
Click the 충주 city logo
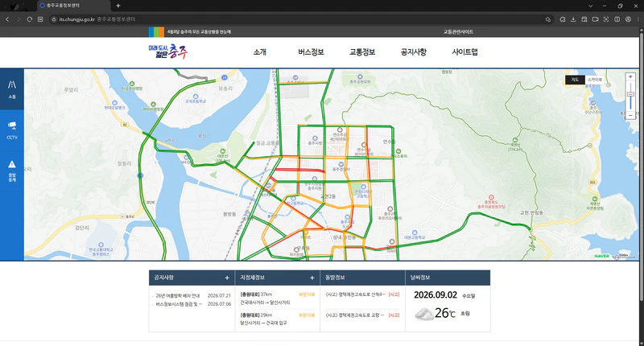point(168,51)
